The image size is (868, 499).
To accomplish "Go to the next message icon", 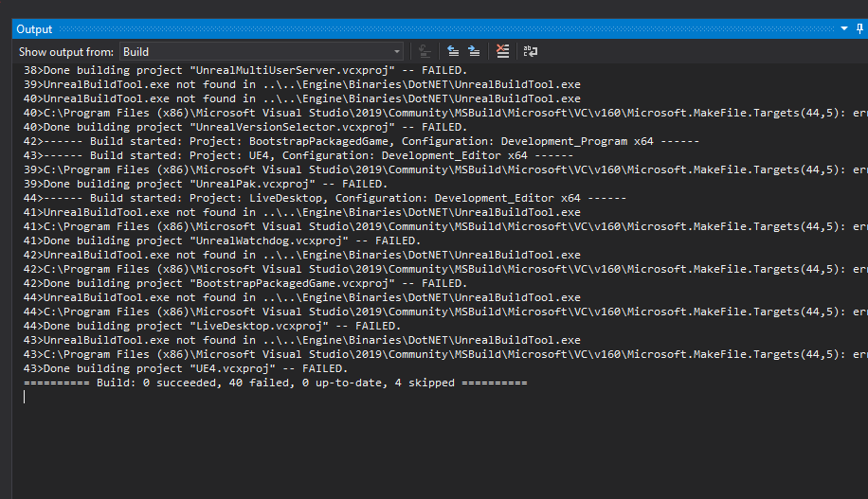I will click(474, 51).
